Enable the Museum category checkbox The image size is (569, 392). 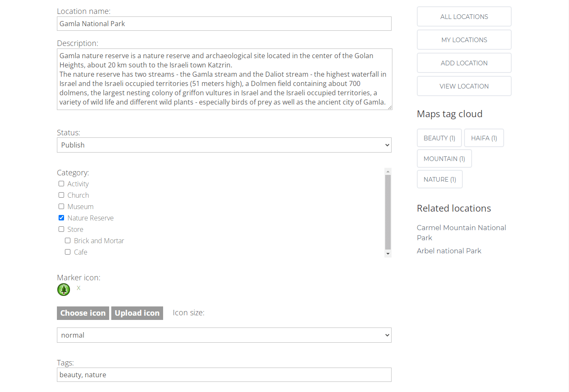[x=62, y=207]
